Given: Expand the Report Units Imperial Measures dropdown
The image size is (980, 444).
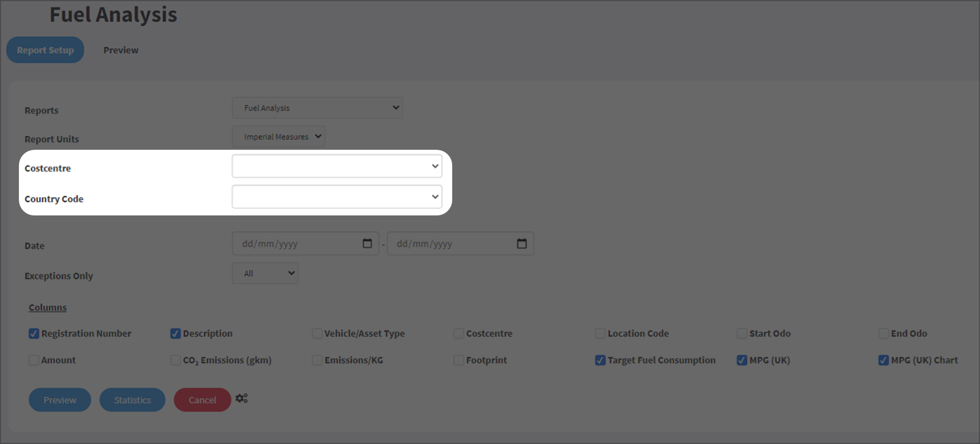Looking at the screenshot, I should pyautogui.click(x=278, y=137).
